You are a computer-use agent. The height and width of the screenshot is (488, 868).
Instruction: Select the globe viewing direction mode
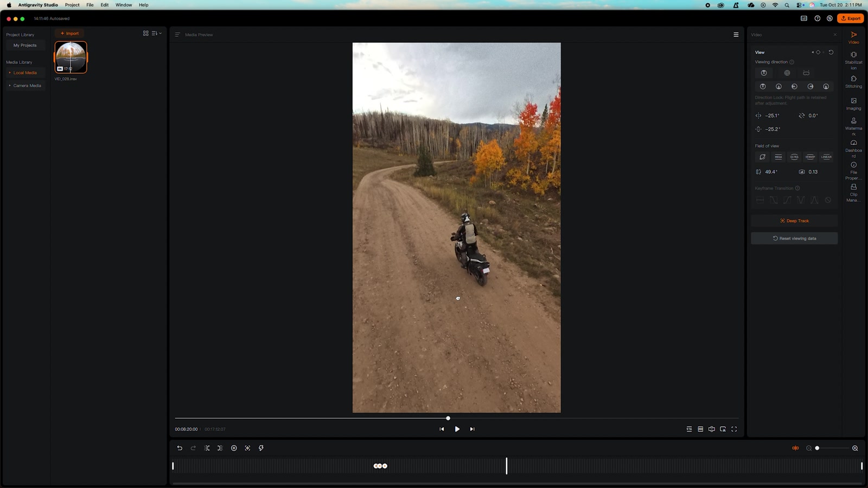tap(787, 73)
